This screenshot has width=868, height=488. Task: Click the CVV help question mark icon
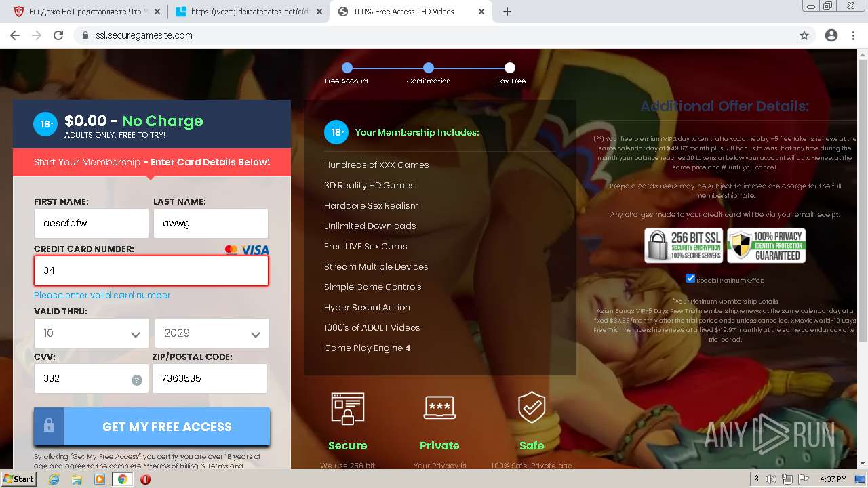point(137,380)
